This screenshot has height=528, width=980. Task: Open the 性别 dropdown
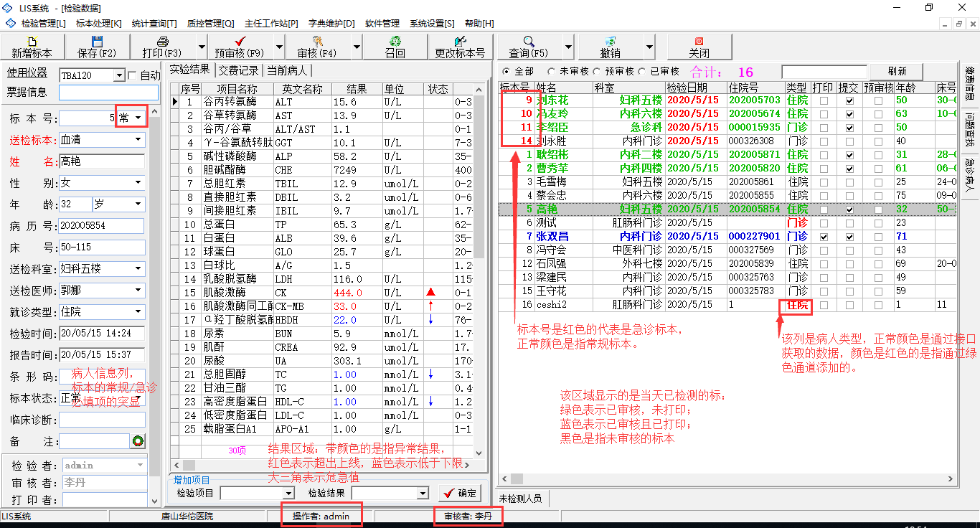tap(138, 183)
